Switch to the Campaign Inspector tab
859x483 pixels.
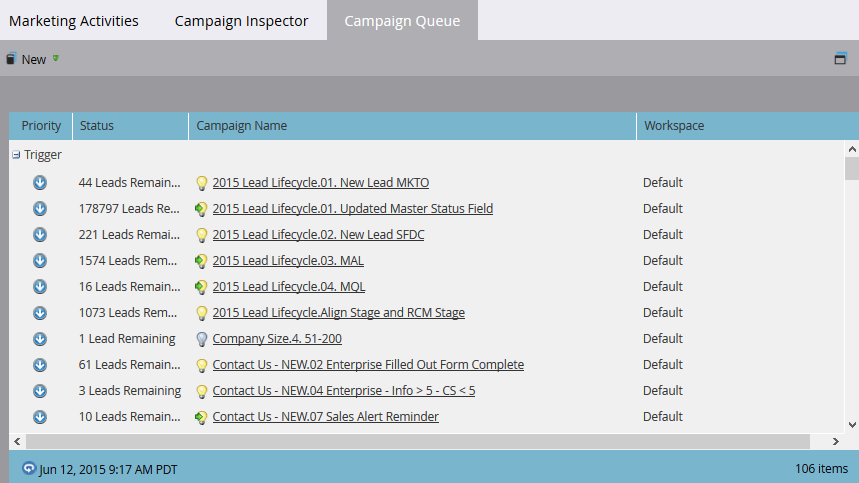coord(242,21)
